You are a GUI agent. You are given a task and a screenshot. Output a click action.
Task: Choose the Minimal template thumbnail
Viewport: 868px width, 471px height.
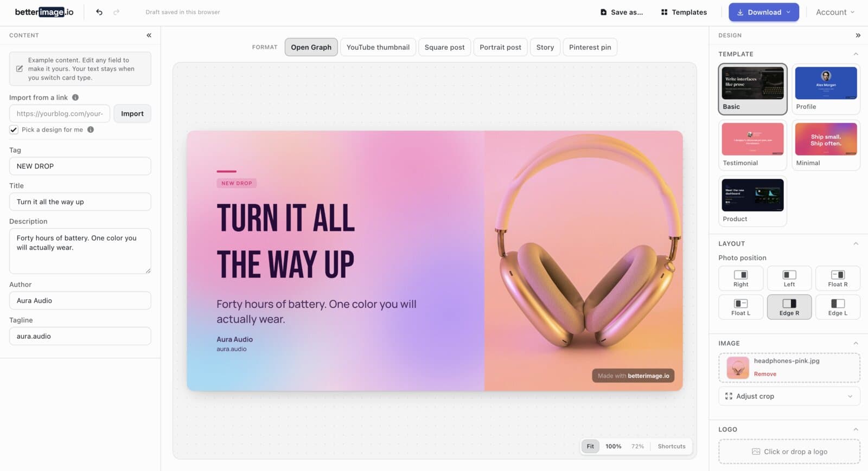[826, 145]
